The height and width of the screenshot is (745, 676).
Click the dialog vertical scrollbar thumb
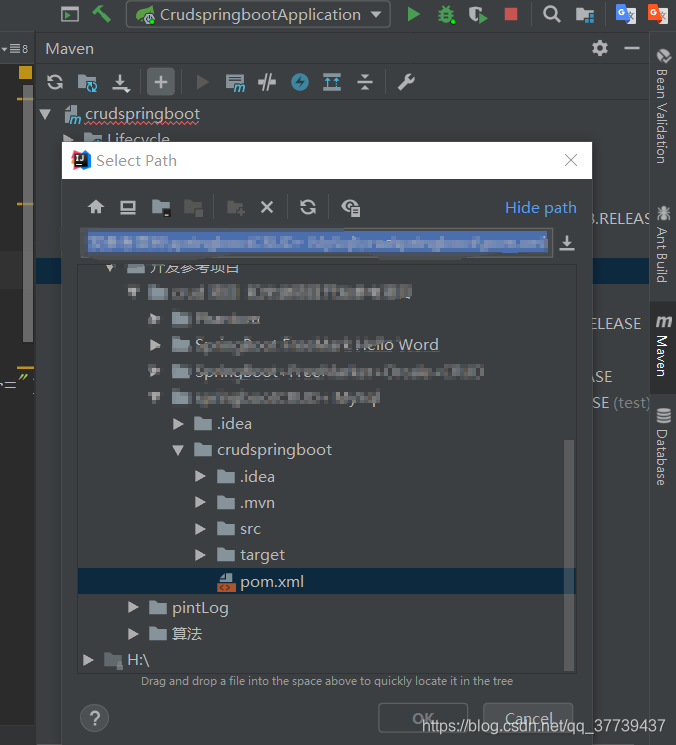(569, 555)
